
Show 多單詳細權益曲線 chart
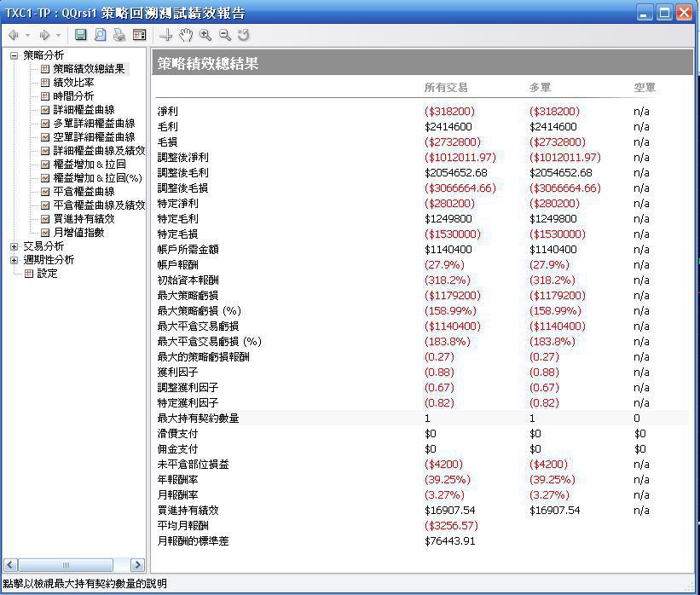pyautogui.click(x=94, y=124)
